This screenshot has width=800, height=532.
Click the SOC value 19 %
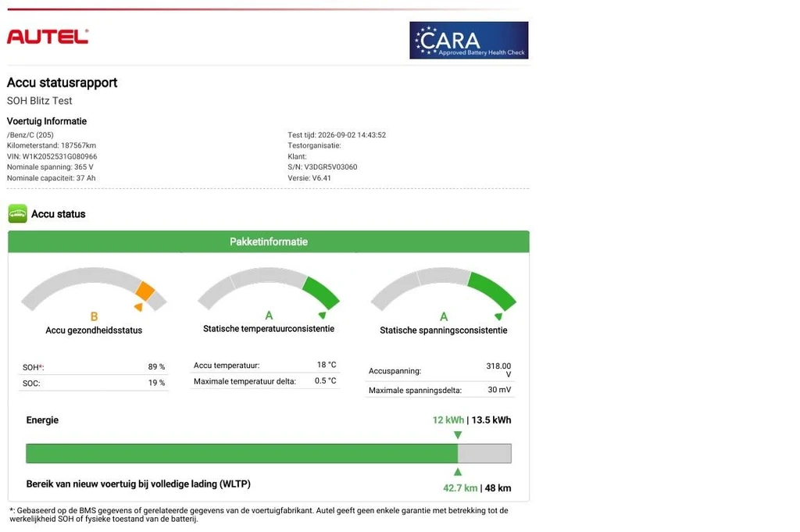pyautogui.click(x=156, y=383)
